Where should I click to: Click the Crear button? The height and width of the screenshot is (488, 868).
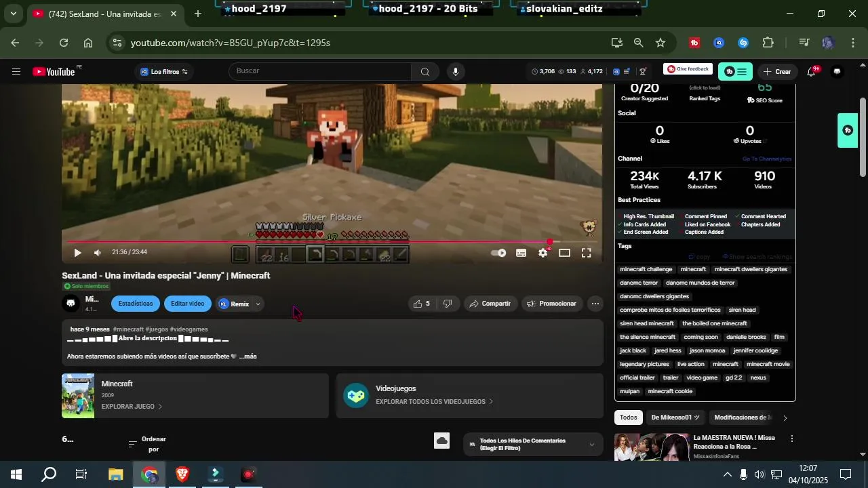click(777, 72)
